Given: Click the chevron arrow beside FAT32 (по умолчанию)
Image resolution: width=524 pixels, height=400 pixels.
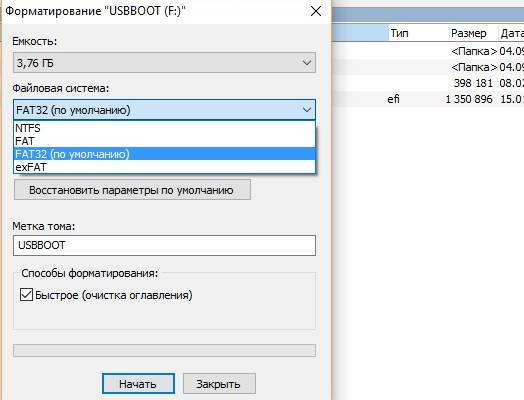Looking at the screenshot, I should (x=306, y=110).
